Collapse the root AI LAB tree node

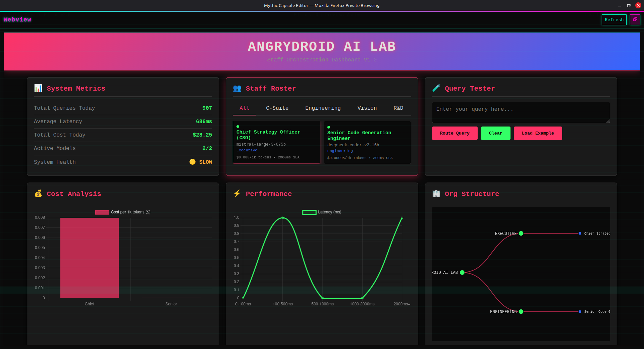pos(462,272)
